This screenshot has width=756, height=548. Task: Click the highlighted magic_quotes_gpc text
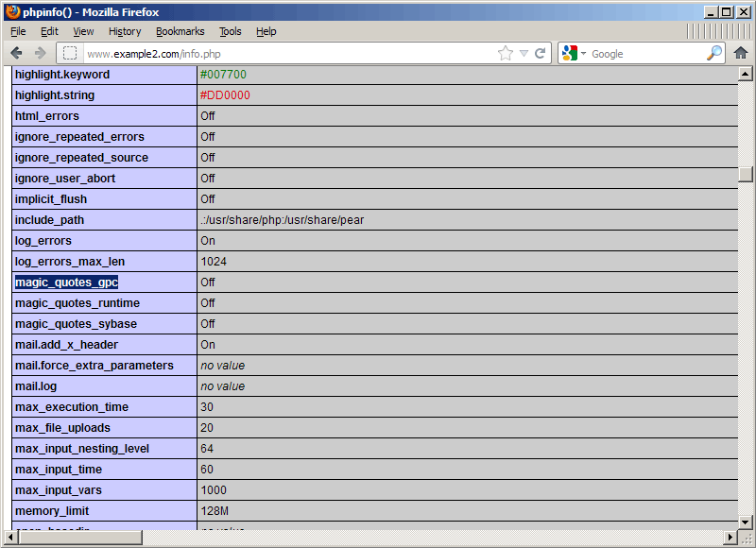(x=66, y=283)
